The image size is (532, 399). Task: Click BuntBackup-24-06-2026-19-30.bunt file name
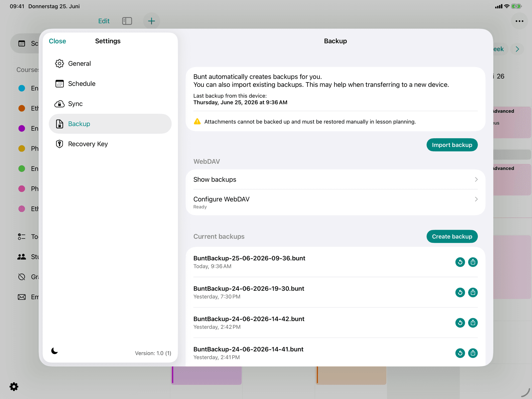click(249, 289)
